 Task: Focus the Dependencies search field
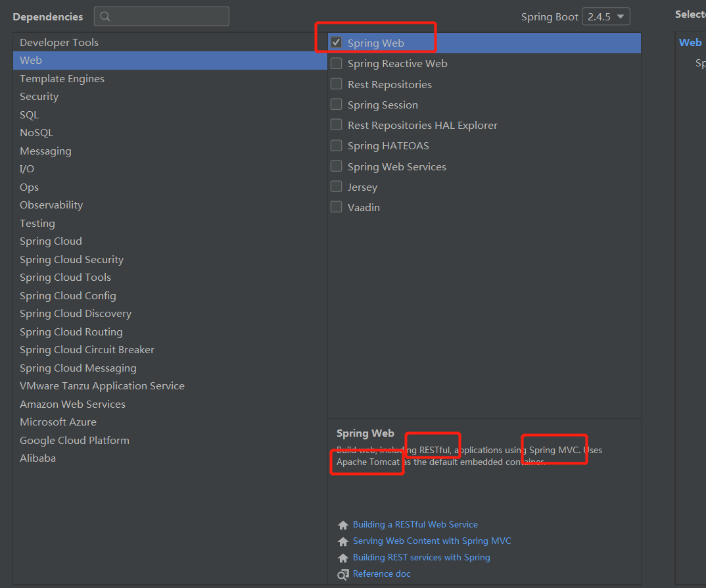coord(162,16)
